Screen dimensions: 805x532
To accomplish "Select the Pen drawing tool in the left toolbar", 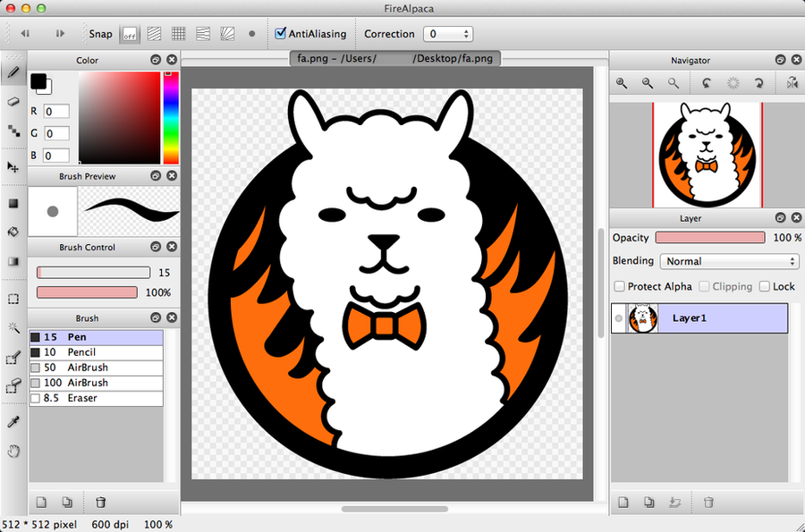I will (13, 72).
